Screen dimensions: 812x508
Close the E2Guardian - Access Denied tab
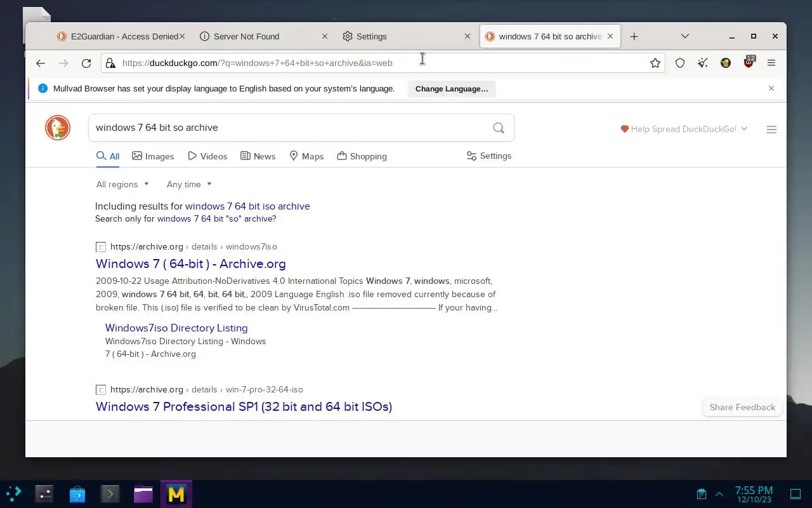click(x=182, y=36)
